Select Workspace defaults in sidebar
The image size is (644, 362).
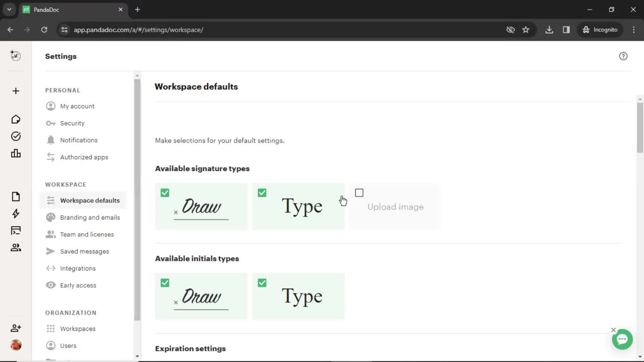(x=83, y=200)
